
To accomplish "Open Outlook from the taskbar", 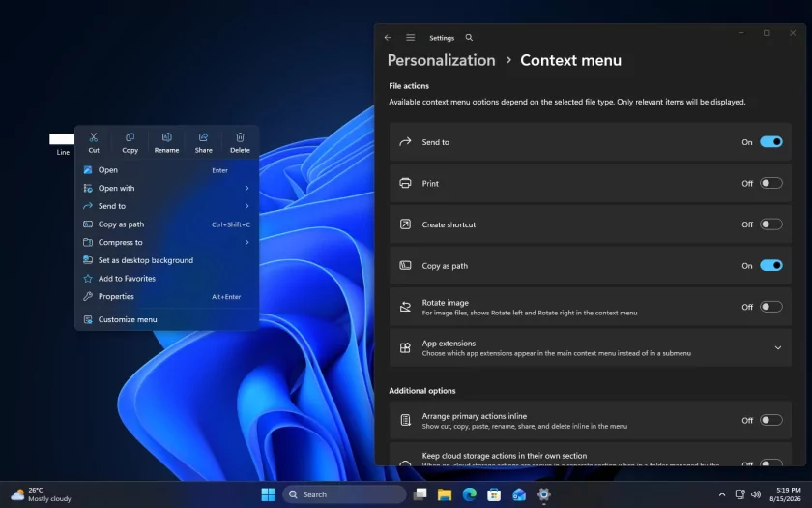I will [519, 494].
